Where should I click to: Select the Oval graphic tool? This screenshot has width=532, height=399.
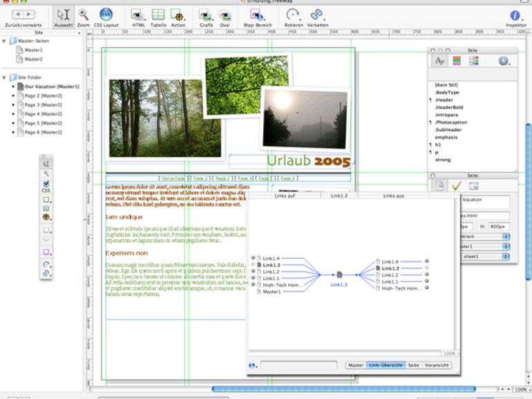(225, 15)
